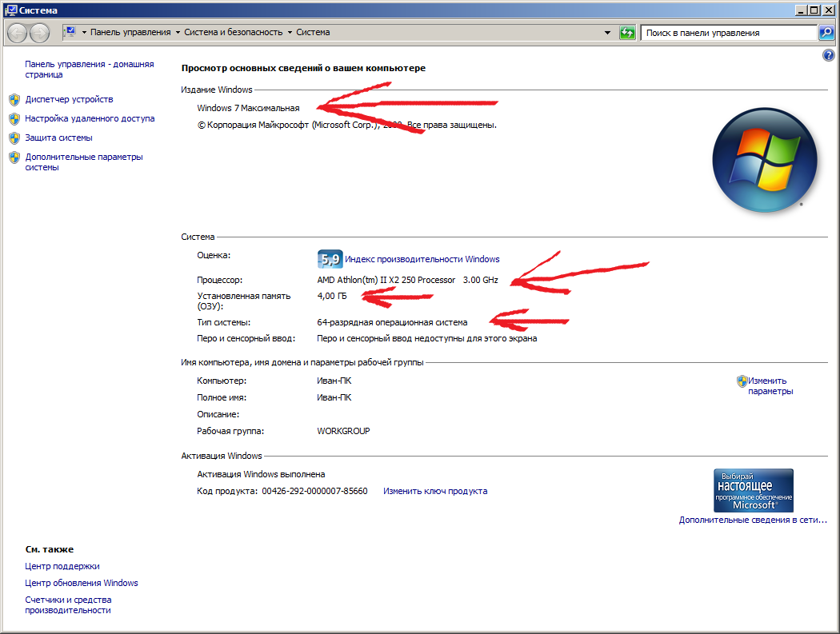
Task: Click the Windows logo orb image
Action: click(765, 160)
